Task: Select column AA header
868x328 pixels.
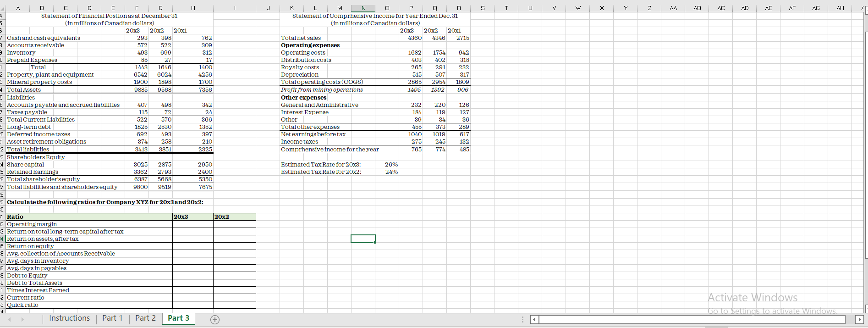Action: click(x=673, y=8)
